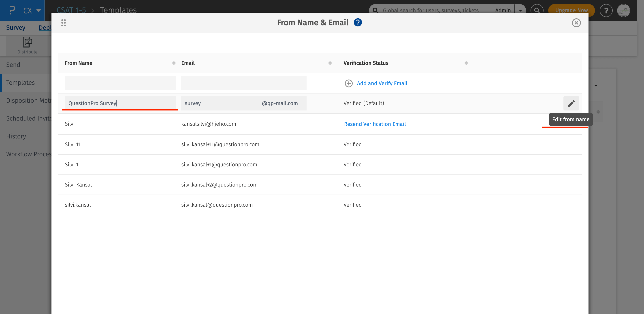Click the blue help question mark icon
The height and width of the screenshot is (314, 644).
click(x=358, y=23)
